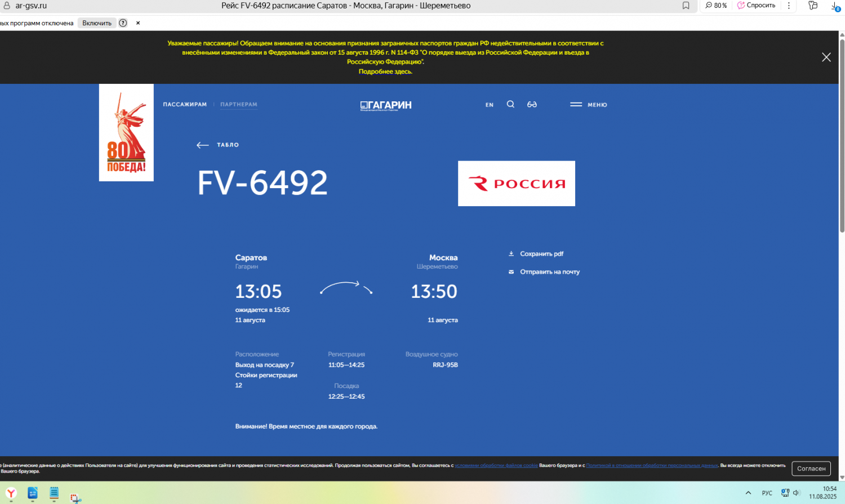Click the Включить button in the notification bar
The image size is (845, 504).
coord(97,23)
